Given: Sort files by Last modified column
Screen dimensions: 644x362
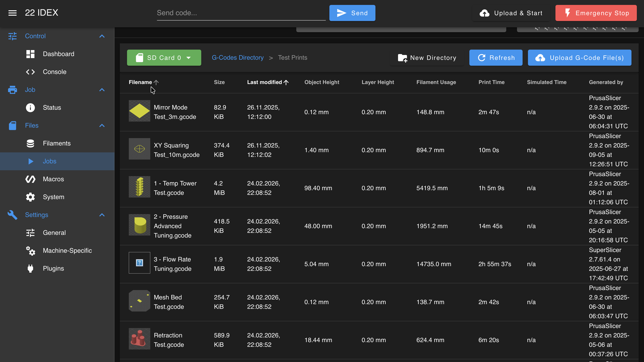Looking at the screenshot, I should point(265,82).
